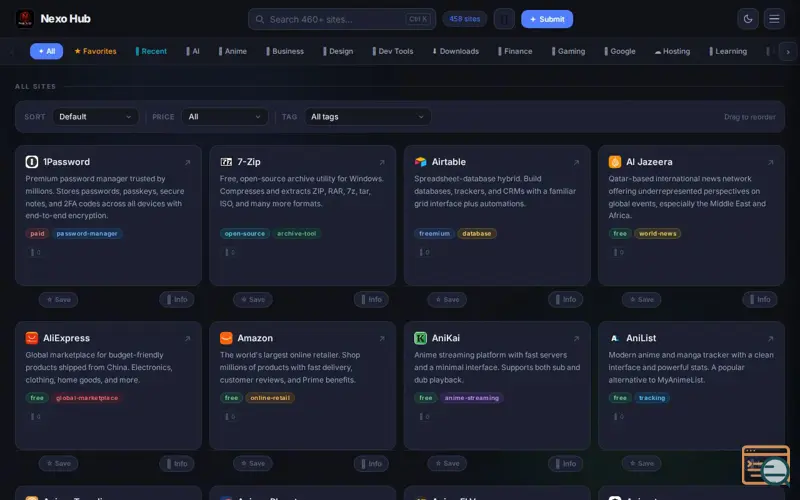
Task: Open the Learning category tab
Action: 728,51
